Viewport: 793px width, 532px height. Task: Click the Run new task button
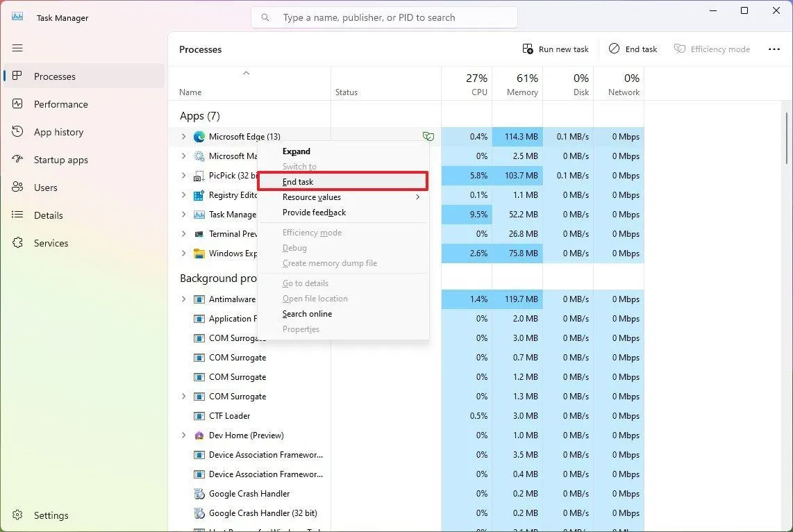click(x=556, y=49)
